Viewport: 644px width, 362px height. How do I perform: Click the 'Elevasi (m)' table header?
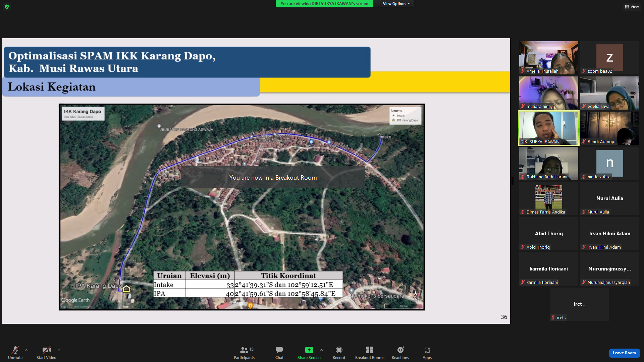coord(210,276)
